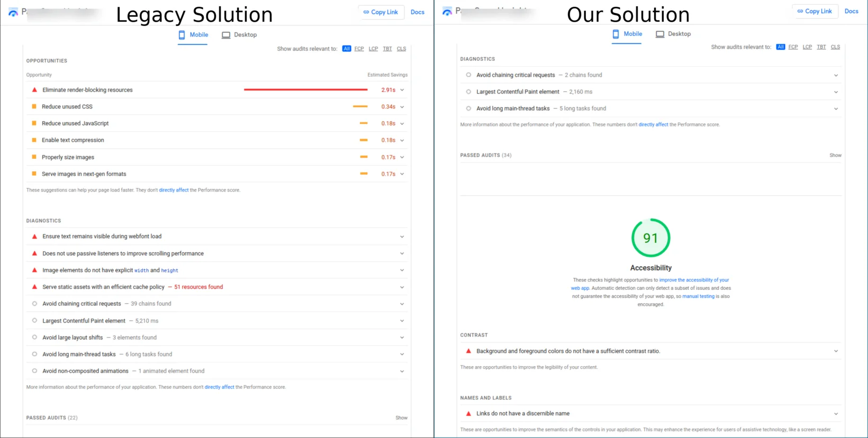The height and width of the screenshot is (438, 868).
Task: Expand Reduce unused JavaScript audit chevron
Action: [402, 124]
